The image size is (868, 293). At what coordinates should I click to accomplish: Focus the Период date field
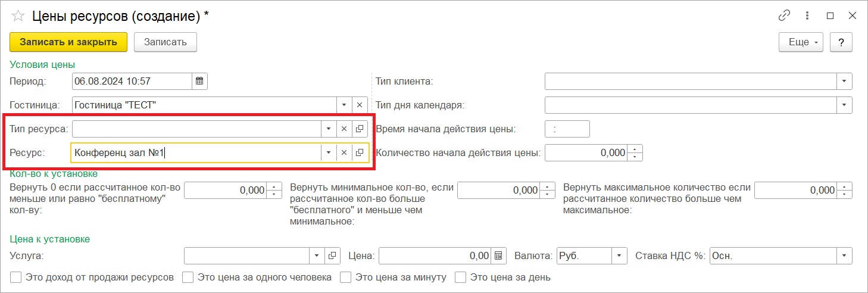point(132,81)
